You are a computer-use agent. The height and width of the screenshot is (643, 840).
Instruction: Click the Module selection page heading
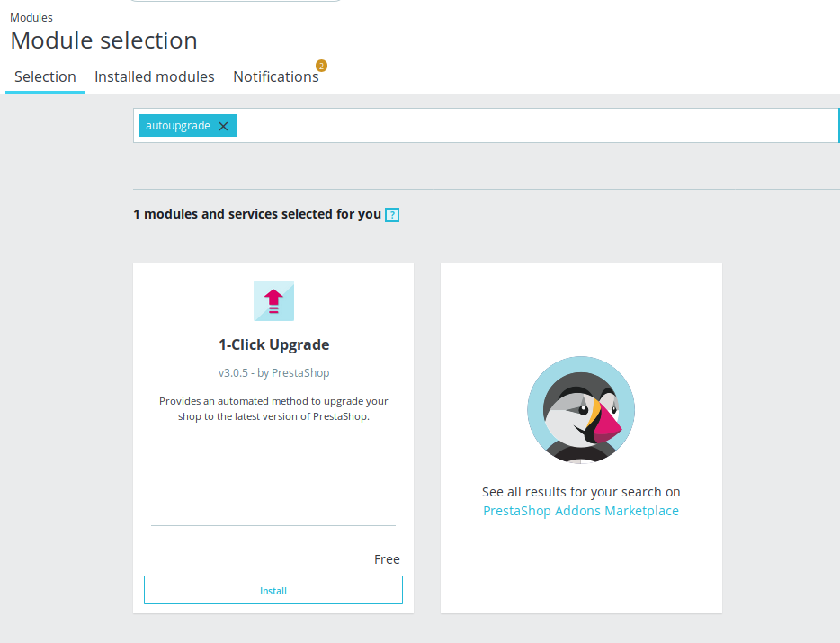104,40
